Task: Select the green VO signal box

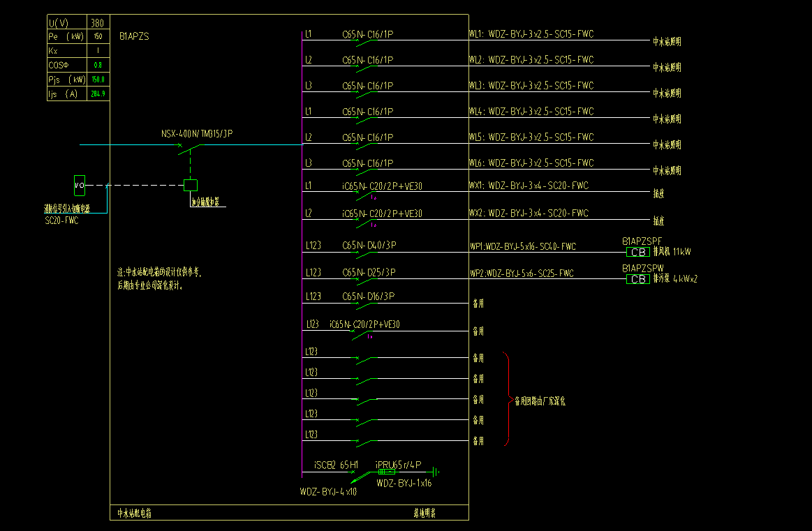Action: (79, 186)
